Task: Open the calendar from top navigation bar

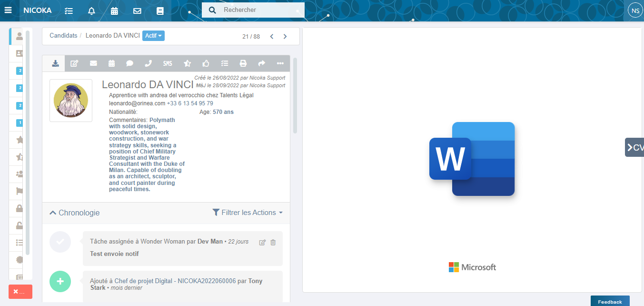Action: [114, 10]
